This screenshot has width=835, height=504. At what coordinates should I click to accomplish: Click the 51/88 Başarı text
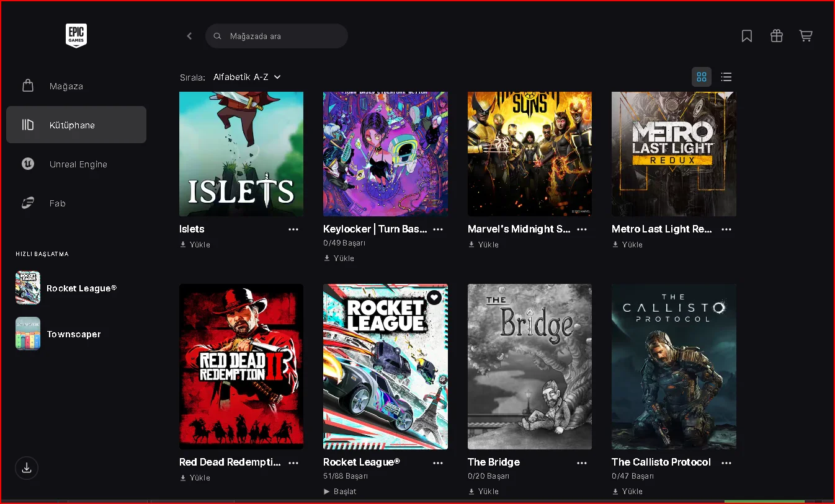click(x=346, y=476)
